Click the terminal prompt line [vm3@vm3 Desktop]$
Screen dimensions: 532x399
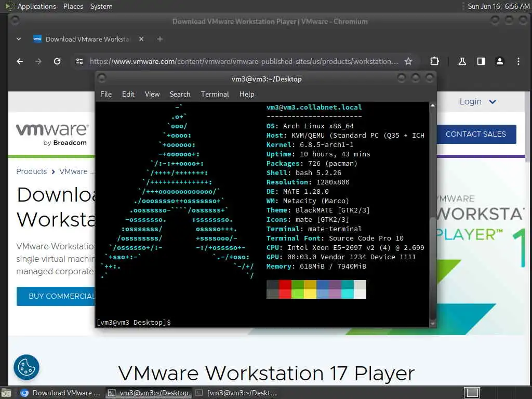click(x=134, y=322)
